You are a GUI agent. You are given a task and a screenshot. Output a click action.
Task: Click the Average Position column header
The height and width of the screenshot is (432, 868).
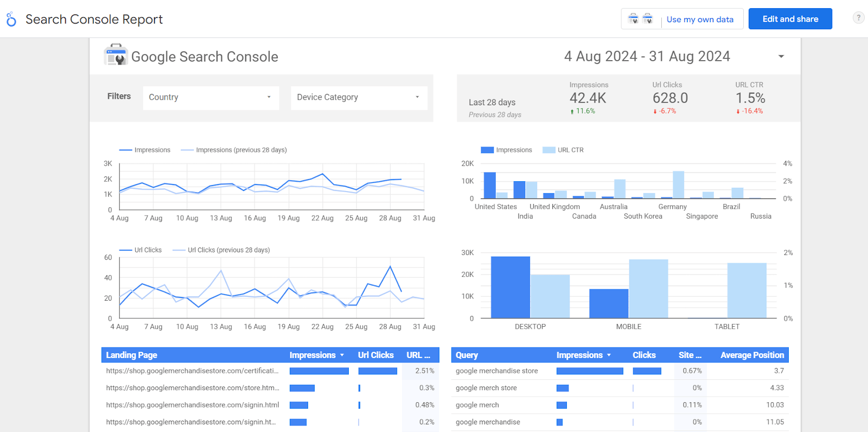pyautogui.click(x=752, y=355)
